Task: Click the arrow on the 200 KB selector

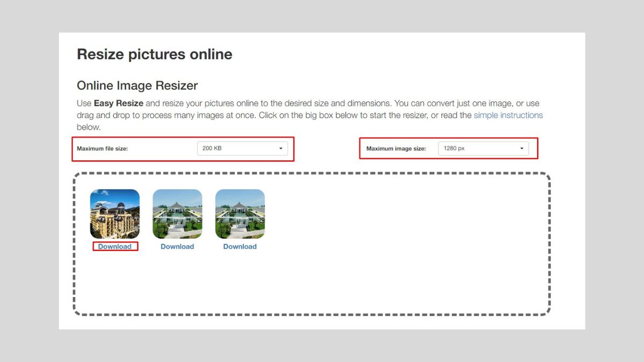Action: pyautogui.click(x=281, y=149)
